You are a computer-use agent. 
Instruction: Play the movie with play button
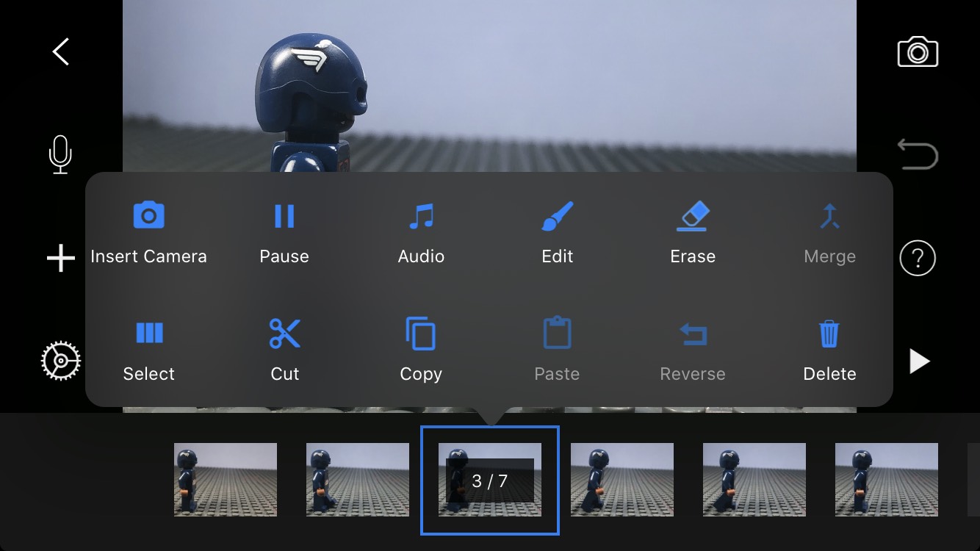click(919, 361)
